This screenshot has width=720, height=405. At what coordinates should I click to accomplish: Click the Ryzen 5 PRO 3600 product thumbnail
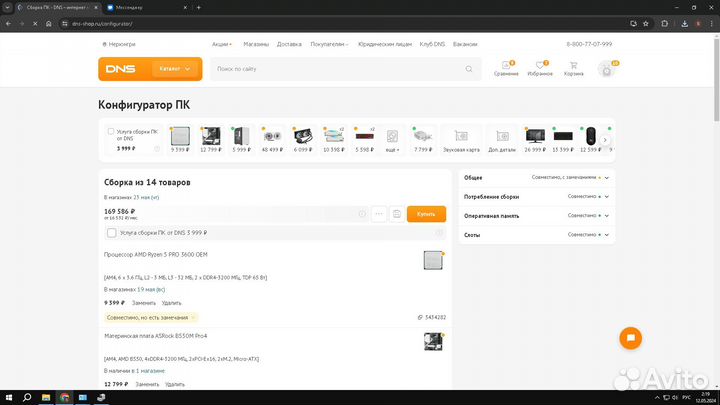pyautogui.click(x=433, y=260)
